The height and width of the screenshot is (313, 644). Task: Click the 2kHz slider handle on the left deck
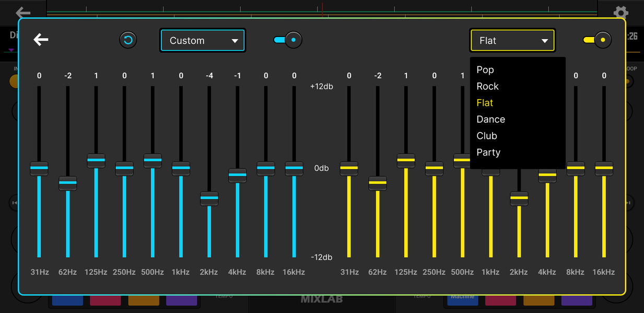[209, 198]
